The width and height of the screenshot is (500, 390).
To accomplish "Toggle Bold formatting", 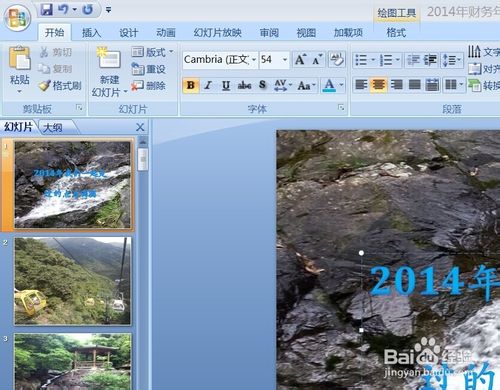I will point(191,85).
